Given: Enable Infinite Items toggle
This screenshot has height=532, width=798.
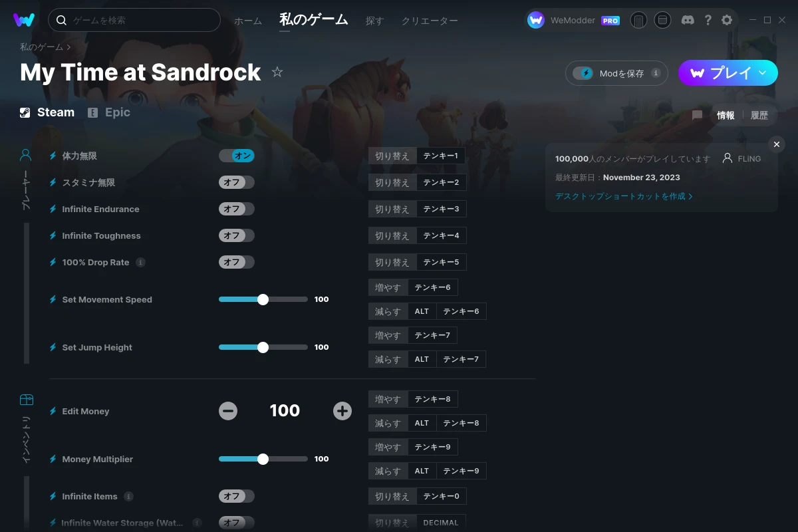Looking at the screenshot, I should (237, 496).
